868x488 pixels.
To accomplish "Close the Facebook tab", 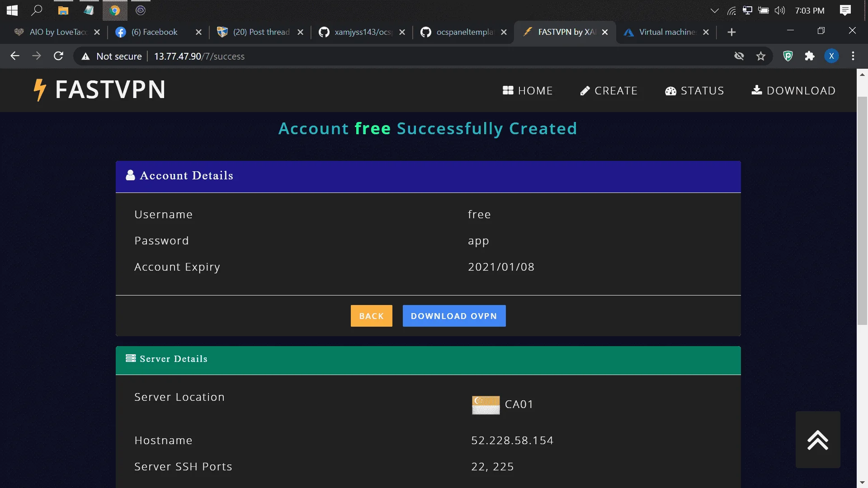I will click(x=198, y=32).
